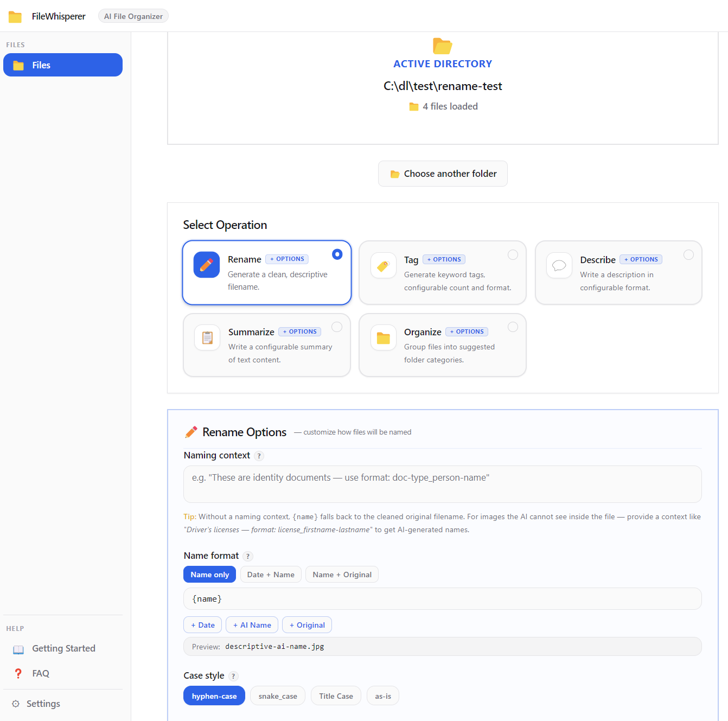
Task: Click the Select Operation heading
Action: coord(225,225)
